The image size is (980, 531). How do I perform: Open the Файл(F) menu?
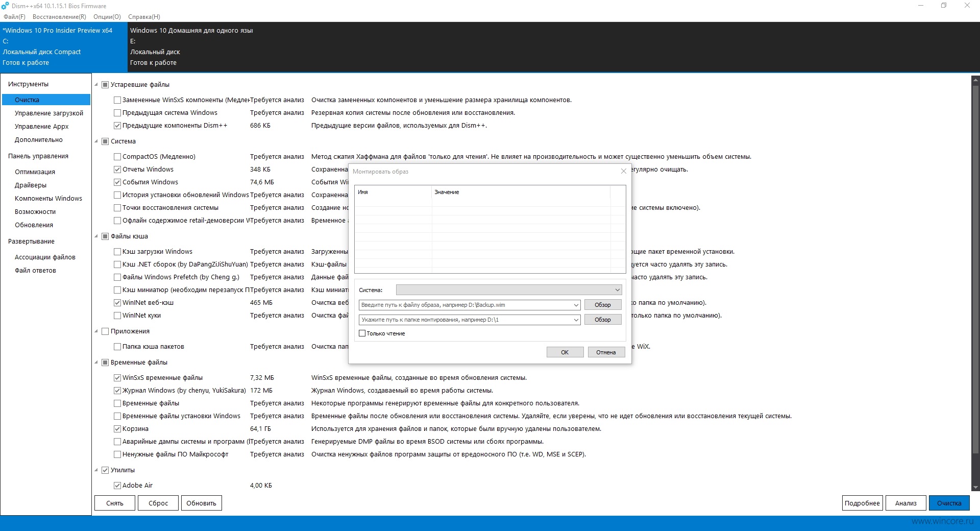[x=14, y=17]
